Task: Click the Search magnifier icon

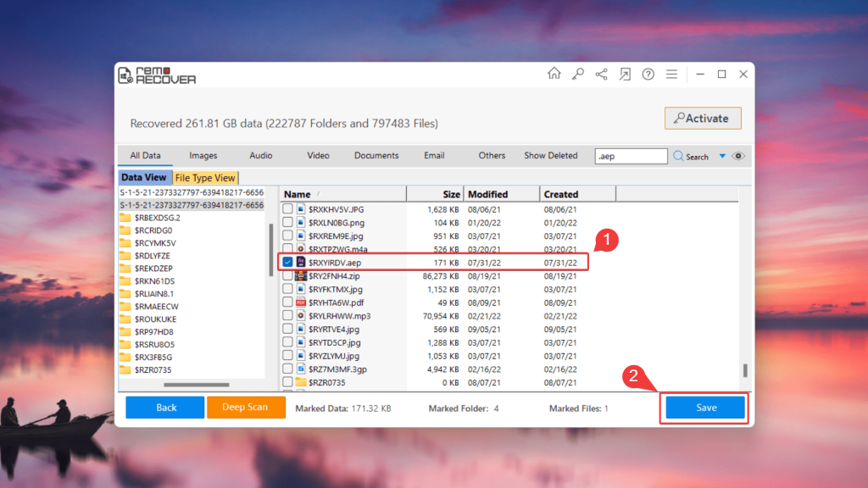Action: [679, 156]
